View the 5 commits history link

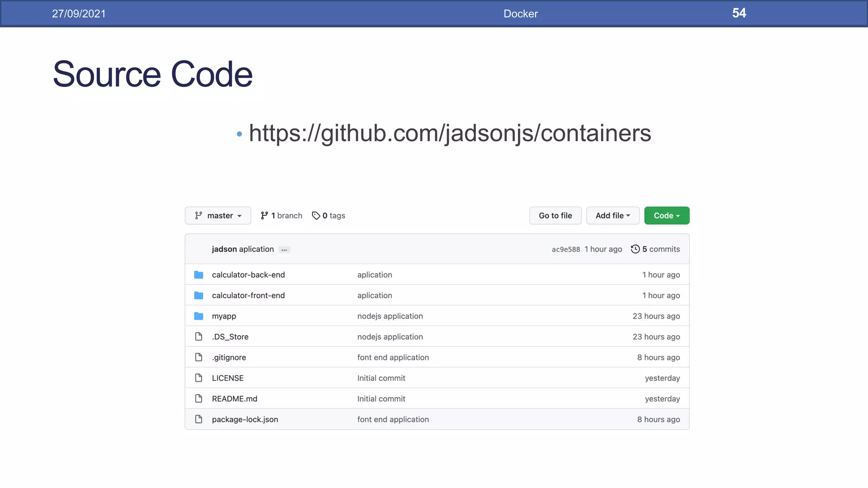tap(660, 249)
